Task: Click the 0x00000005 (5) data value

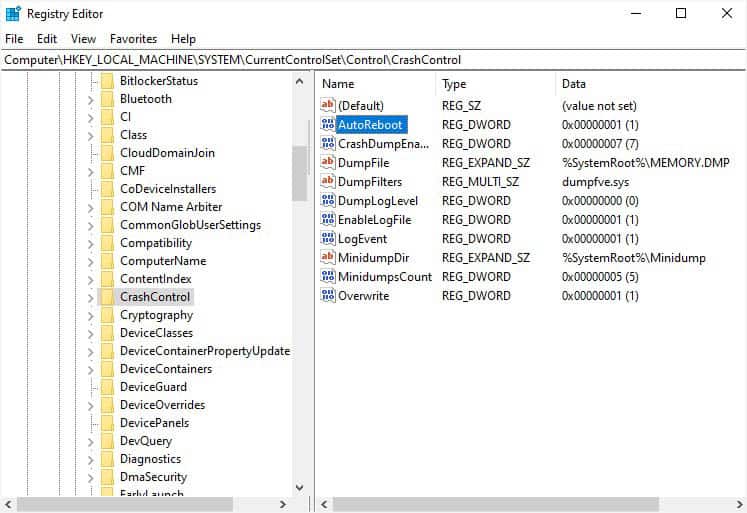Action: coord(600,277)
